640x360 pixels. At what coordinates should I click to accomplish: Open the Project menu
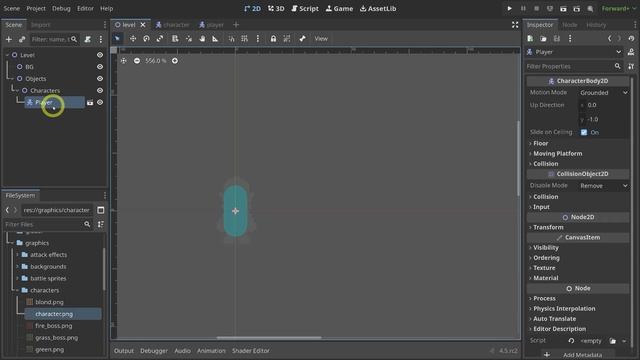pyautogui.click(x=36, y=9)
